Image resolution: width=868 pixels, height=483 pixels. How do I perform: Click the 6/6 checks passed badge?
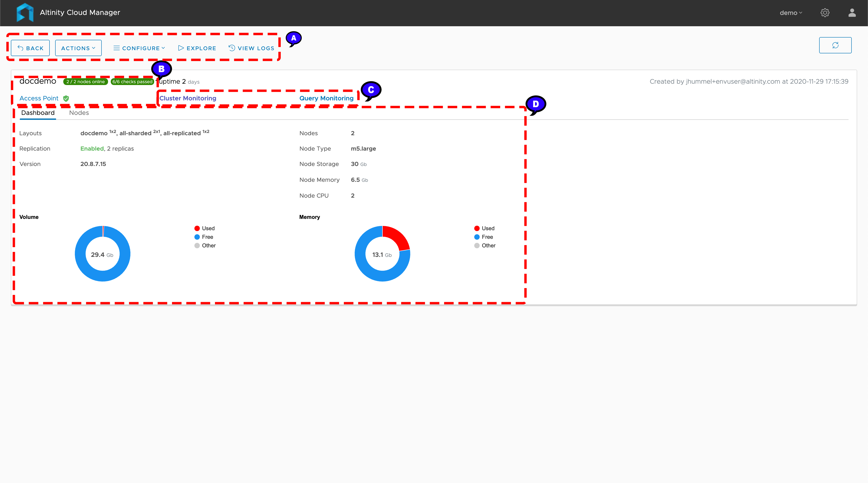(x=132, y=82)
